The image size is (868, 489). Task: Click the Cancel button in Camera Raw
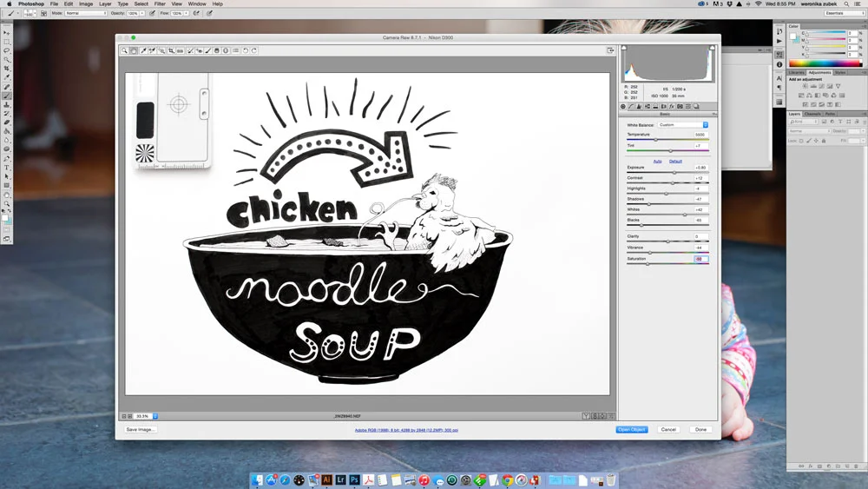(x=668, y=430)
